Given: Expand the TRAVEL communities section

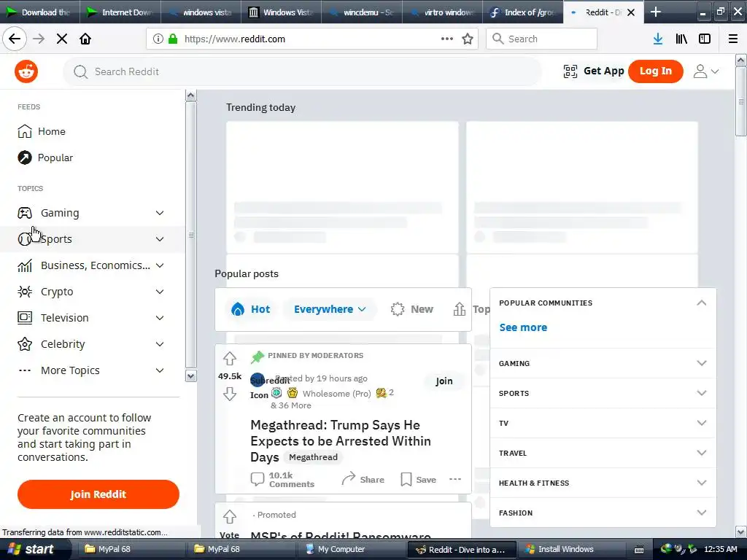Looking at the screenshot, I should (603, 453).
